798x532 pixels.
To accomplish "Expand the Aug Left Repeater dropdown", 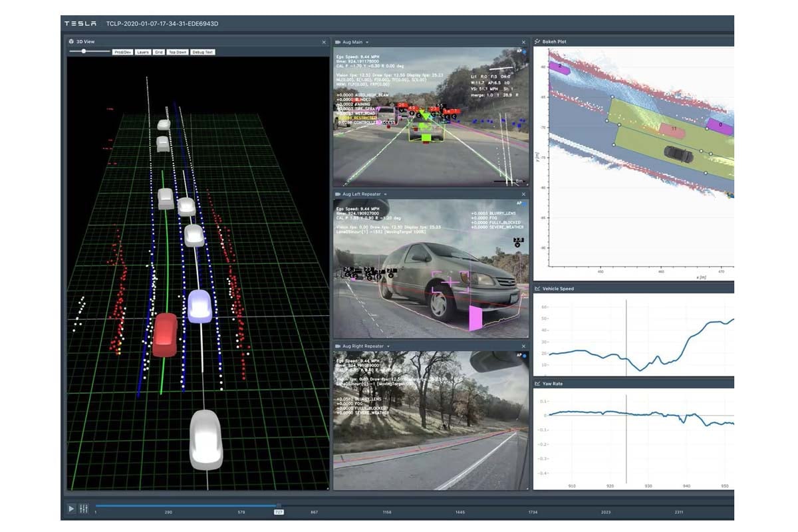I will tap(386, 194).
